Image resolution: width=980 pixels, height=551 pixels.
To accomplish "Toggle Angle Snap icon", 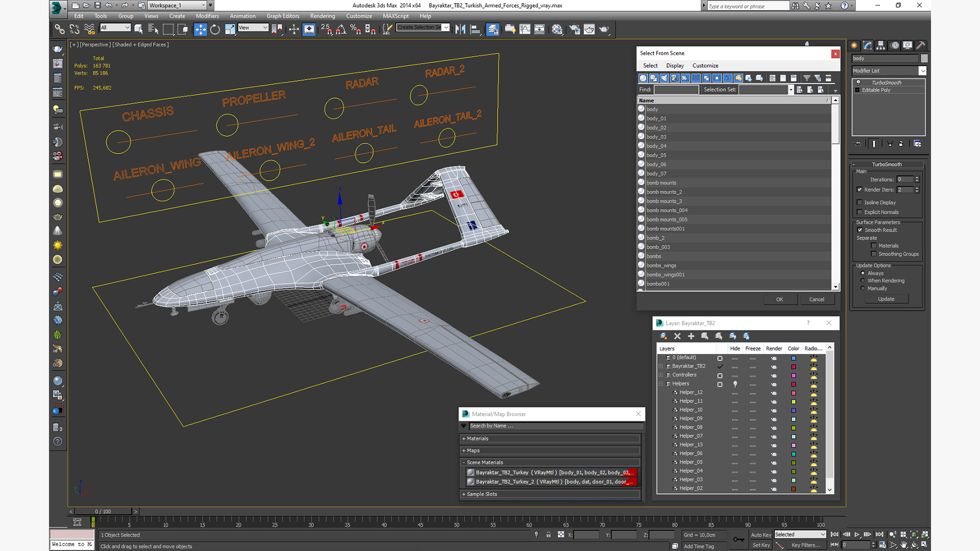I will pos(341,30).
